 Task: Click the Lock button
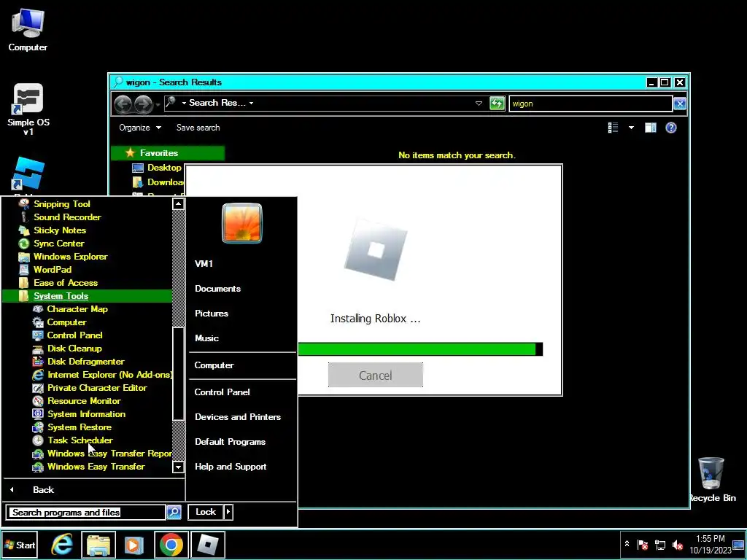click(x=206, y=512)
